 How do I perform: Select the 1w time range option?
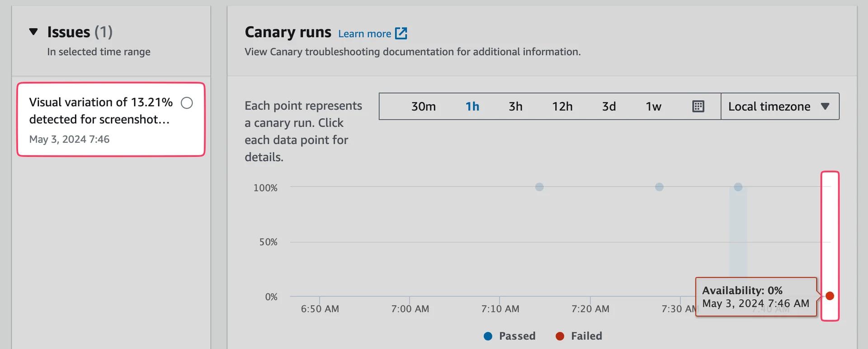tap(653, 106)
